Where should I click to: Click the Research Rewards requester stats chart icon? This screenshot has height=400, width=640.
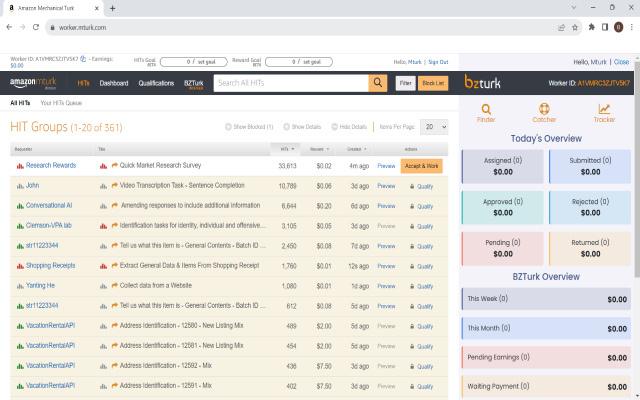coord(20,166)
